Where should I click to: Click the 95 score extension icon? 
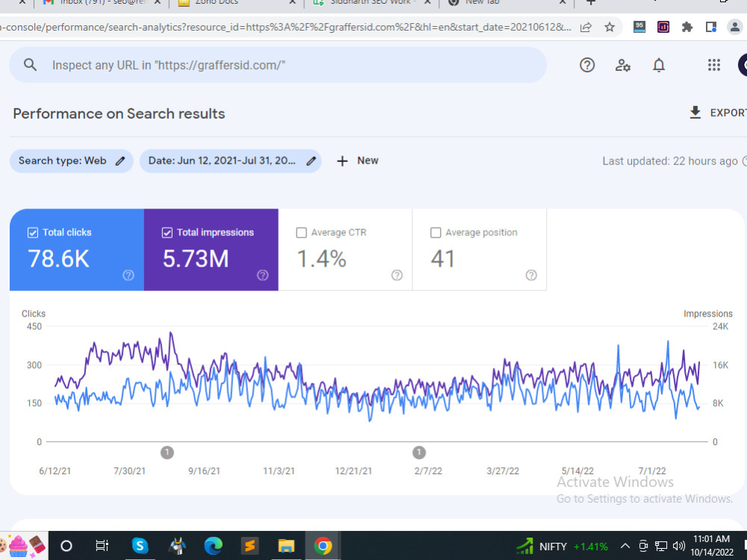[639, 27]
